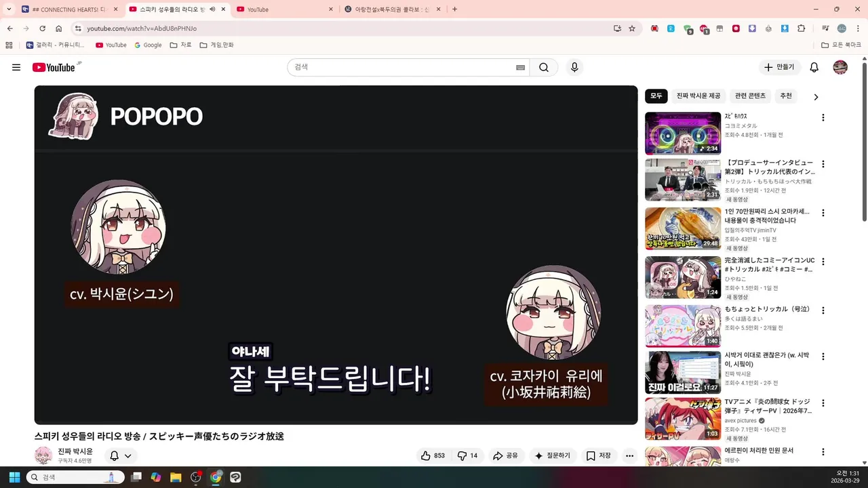Image resolution: width=868 pixels, height=488 pixels.
Task: Open the 자료 bookmark folder
Action: [181, 45]
